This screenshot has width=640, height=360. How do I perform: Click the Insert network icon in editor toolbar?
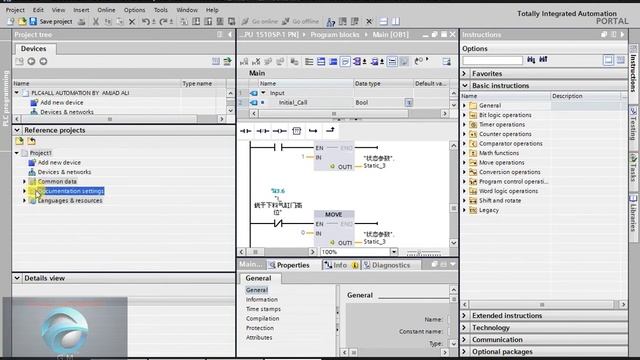click(x=244, y=62)
